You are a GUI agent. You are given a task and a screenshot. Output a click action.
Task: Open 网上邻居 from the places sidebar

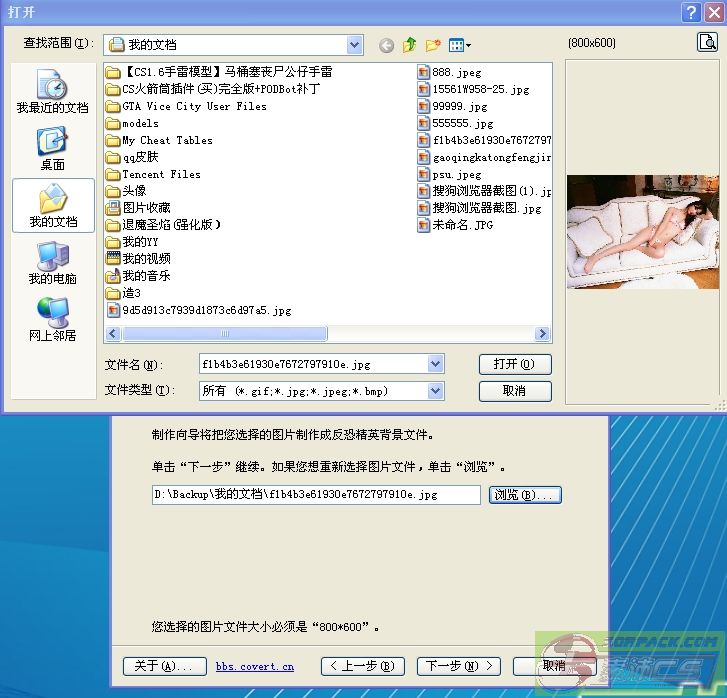(52, 319)
